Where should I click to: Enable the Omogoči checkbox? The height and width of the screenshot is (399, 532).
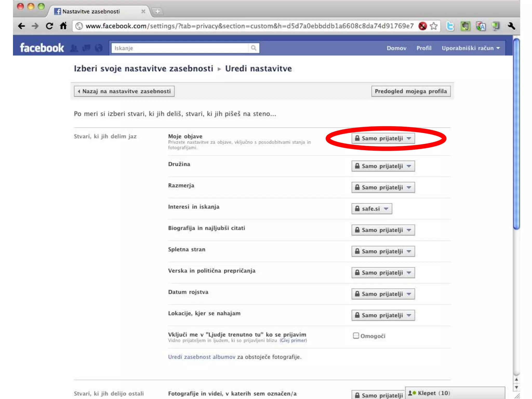coord(356,336)
